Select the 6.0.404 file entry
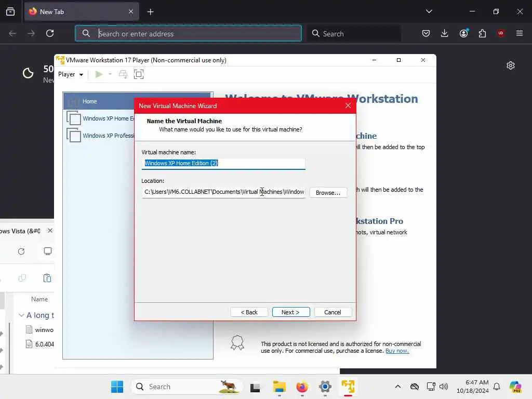The width and height of the screenshot is (532, 399). 39,344
